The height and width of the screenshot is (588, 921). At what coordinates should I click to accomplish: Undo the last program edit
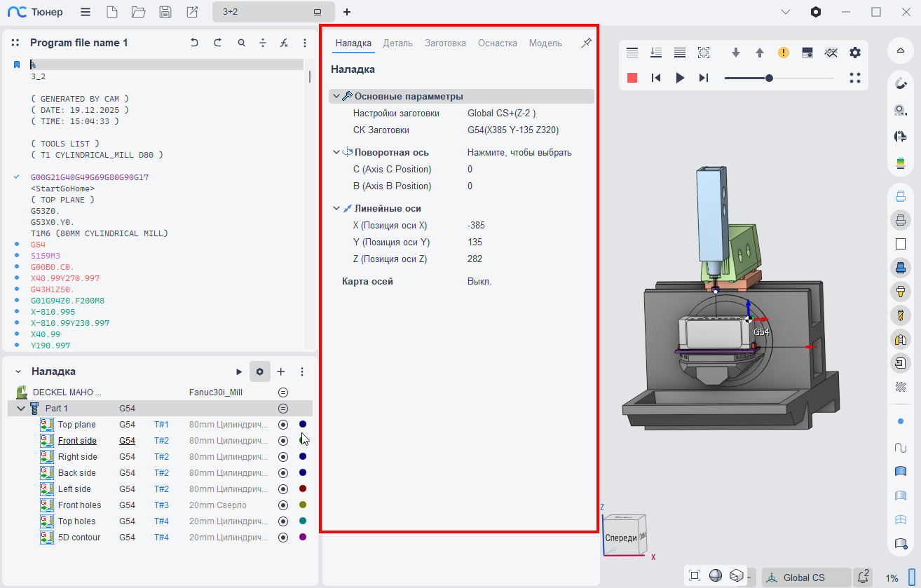click(x=194, y=43)
